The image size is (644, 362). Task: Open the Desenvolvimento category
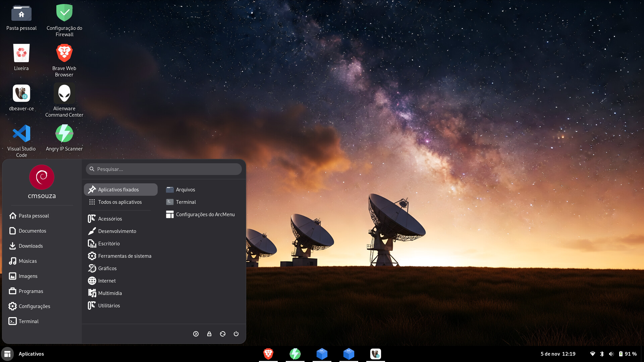(x=117, y=231)
